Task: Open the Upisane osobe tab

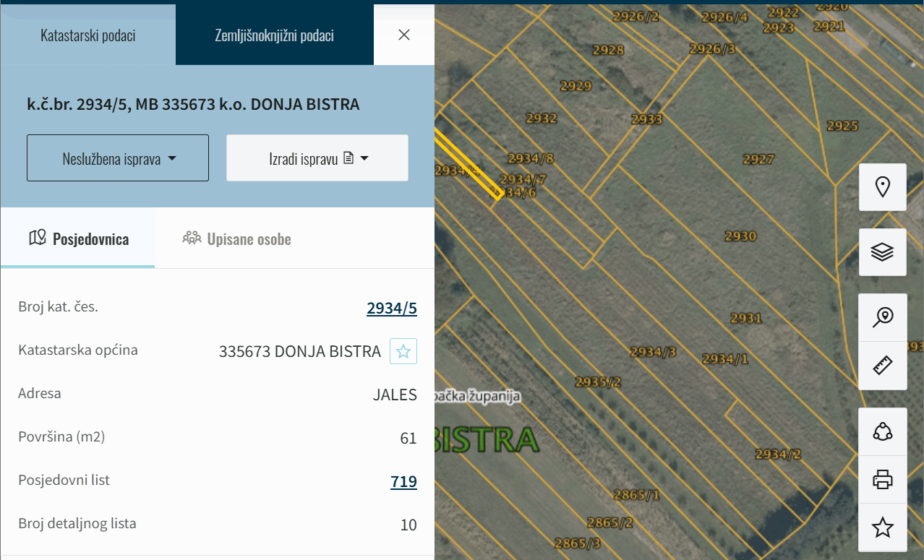Action: [x=237, y=239]
